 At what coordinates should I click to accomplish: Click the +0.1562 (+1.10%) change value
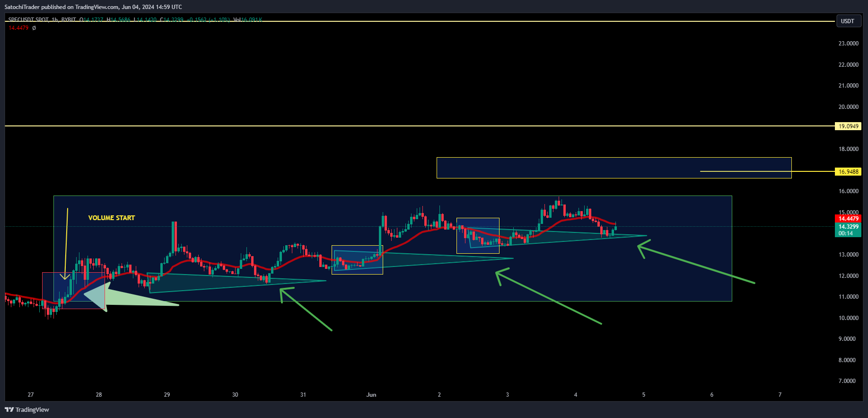(209, 20)
